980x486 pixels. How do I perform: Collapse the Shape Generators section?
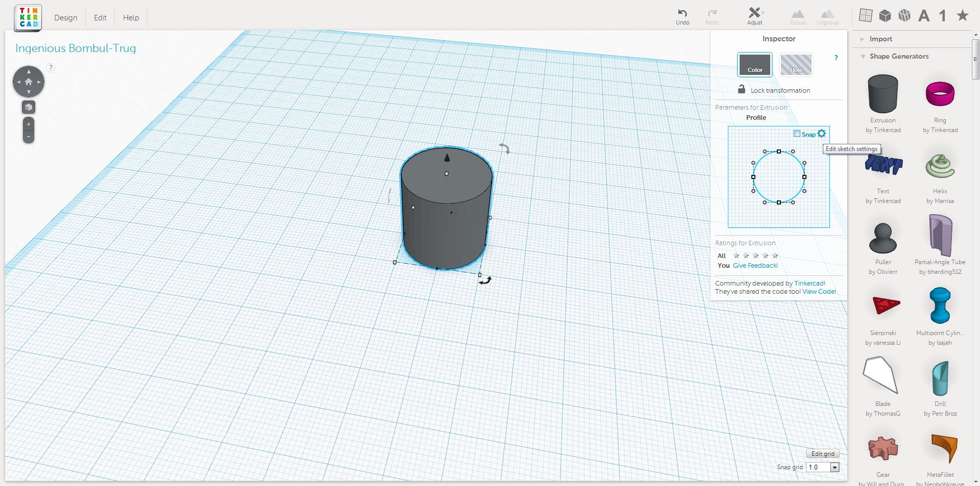(x=899, y=56)
